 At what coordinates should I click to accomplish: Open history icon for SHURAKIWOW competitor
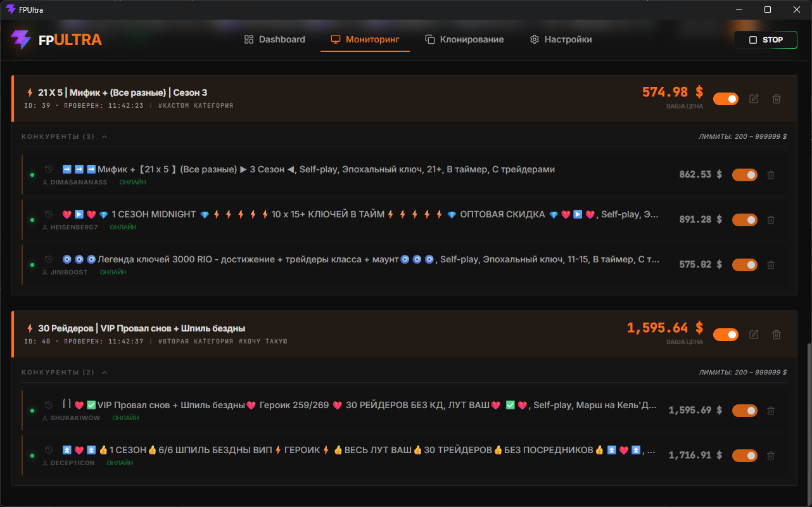pos(49,405)
